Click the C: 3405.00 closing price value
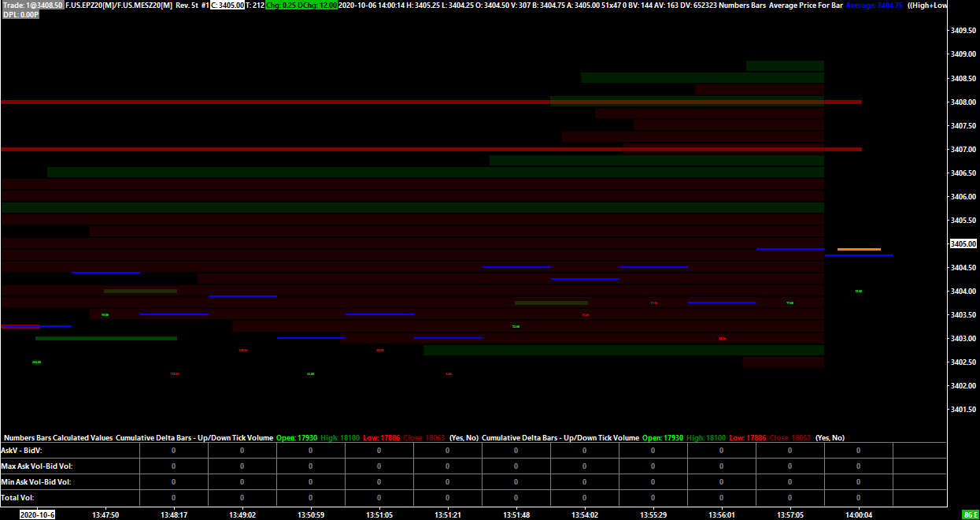Viewport: 980px width, 520px height. 227,5
